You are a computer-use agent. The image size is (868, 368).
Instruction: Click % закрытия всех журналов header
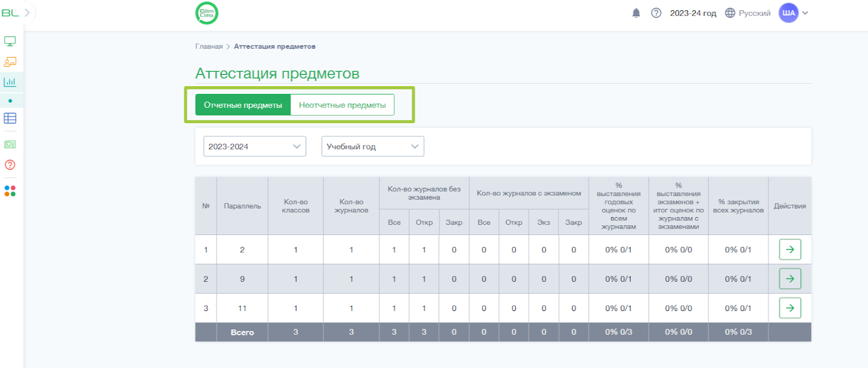pos(738,206)
